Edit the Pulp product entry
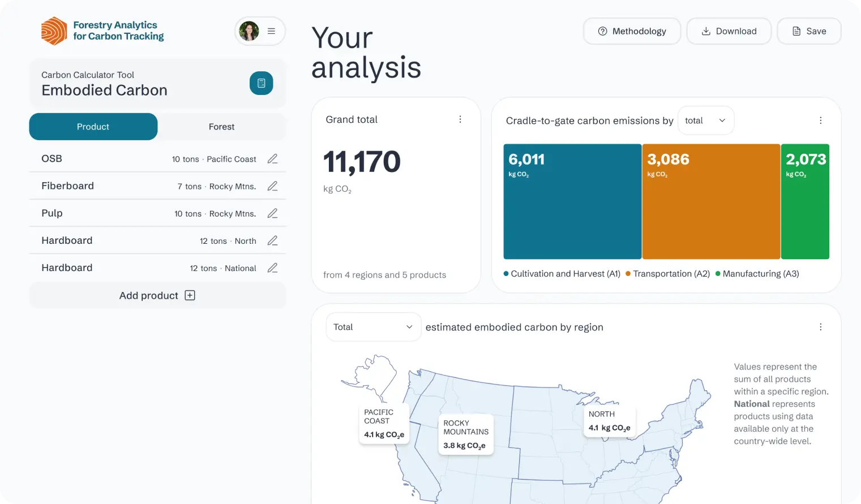The height and width of the screenshot is (504, 861). pos(272,213)
